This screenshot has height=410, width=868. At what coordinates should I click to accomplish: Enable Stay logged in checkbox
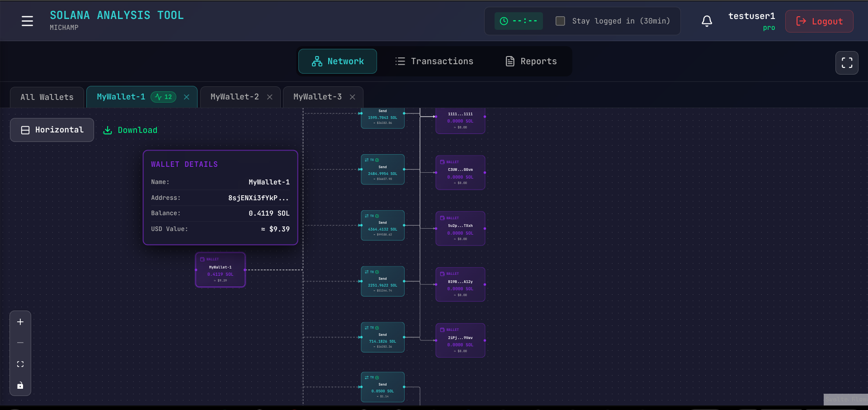(560, 21)
